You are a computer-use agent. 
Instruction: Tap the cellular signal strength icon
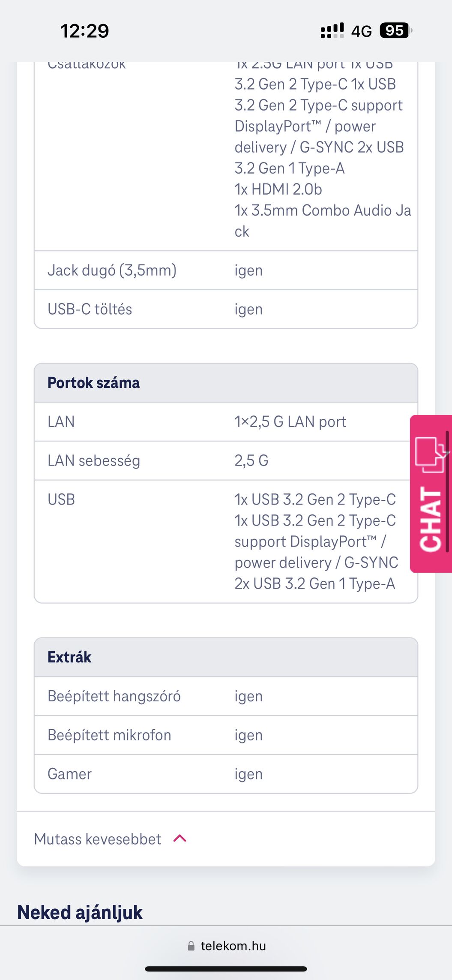(x=332, y=31)
